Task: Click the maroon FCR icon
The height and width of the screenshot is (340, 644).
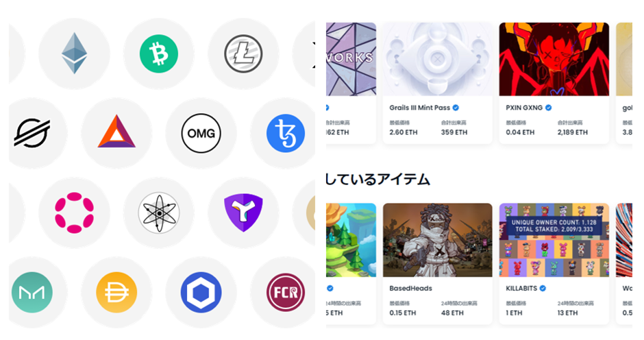Action: 286,292
